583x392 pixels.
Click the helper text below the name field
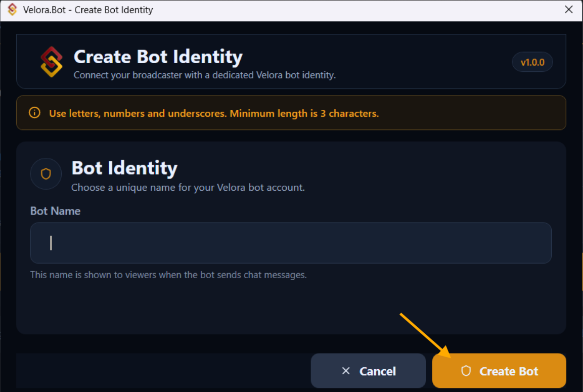[x=168, y=275]
